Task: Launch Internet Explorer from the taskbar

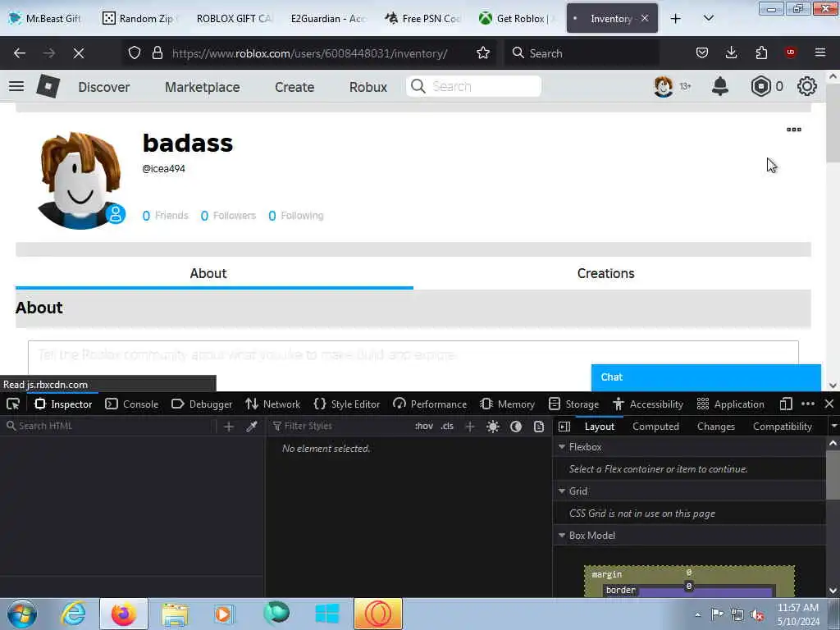Action: click(x=73, y=614)
